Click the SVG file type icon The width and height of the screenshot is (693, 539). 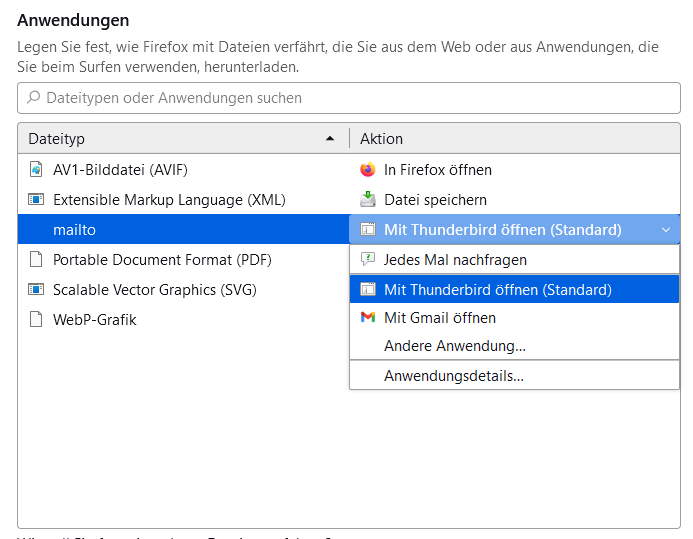pos(36,290)
